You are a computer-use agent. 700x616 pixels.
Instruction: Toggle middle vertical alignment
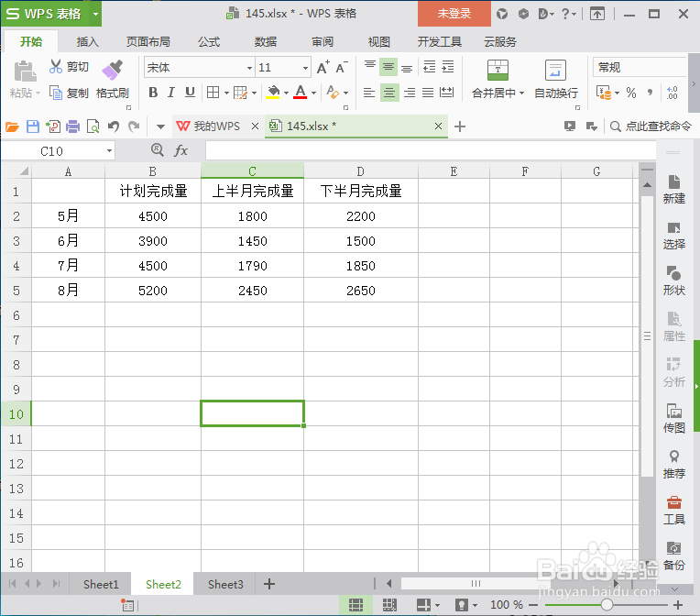(x=388, y=67)
